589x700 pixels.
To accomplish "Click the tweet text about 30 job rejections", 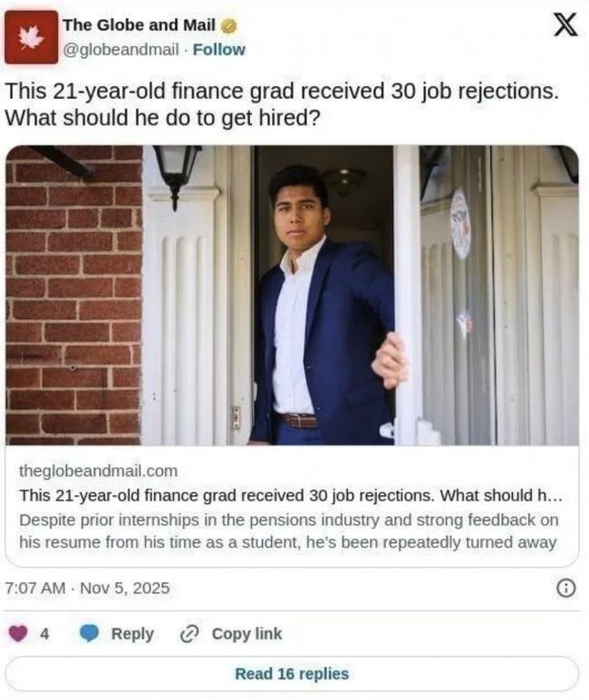I will point(281,104).
